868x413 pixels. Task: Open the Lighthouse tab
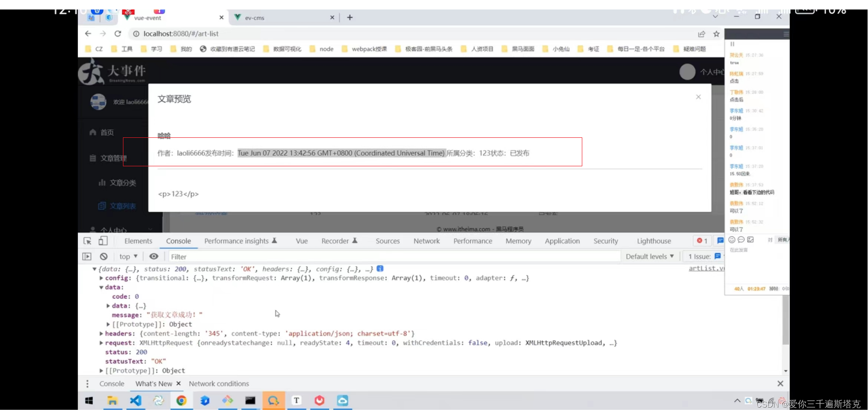[654, 241]
